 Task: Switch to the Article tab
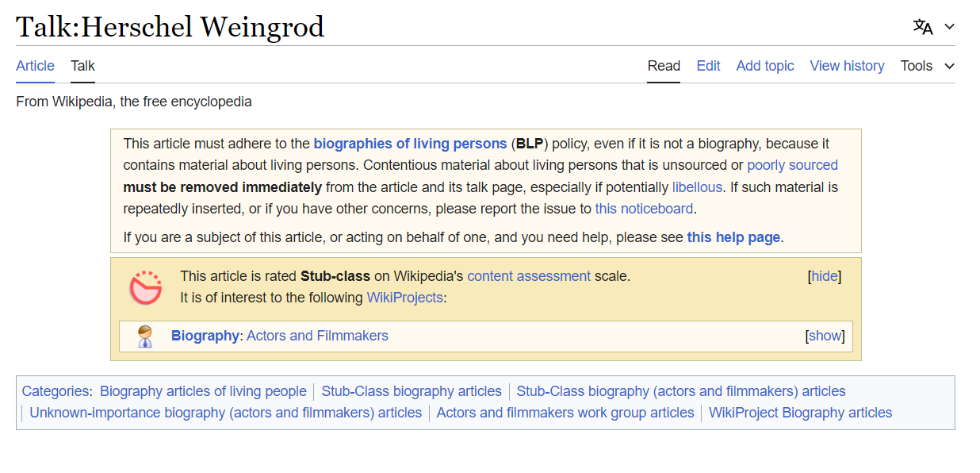(36, 66)
